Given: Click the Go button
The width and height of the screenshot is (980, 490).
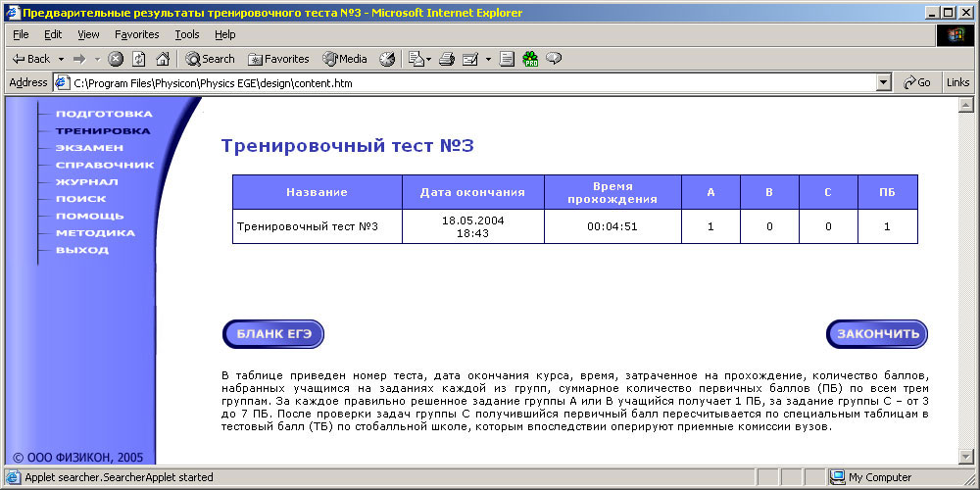Looking at the screenshot, I should pyautogui.click(x=917, y=82).
